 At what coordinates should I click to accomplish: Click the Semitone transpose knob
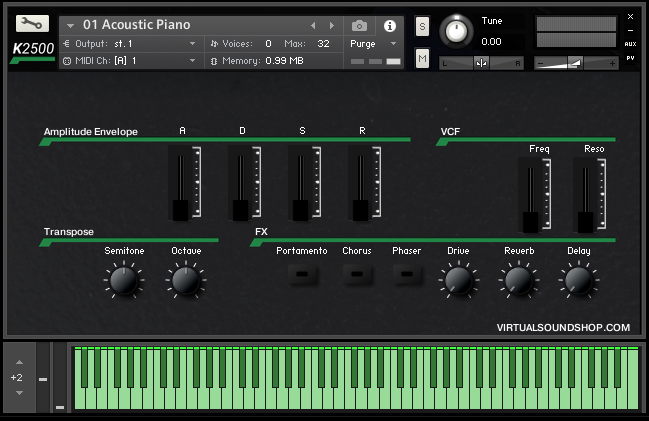(123, 281)
